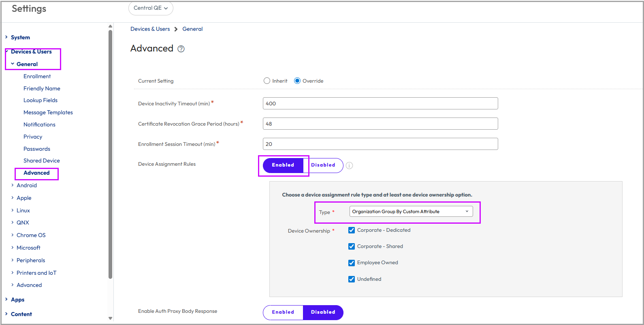The width and height of the screenshot is (644, 325).
Task: Click sidebar scroll up arrow
Action: [x=110, y=26]
